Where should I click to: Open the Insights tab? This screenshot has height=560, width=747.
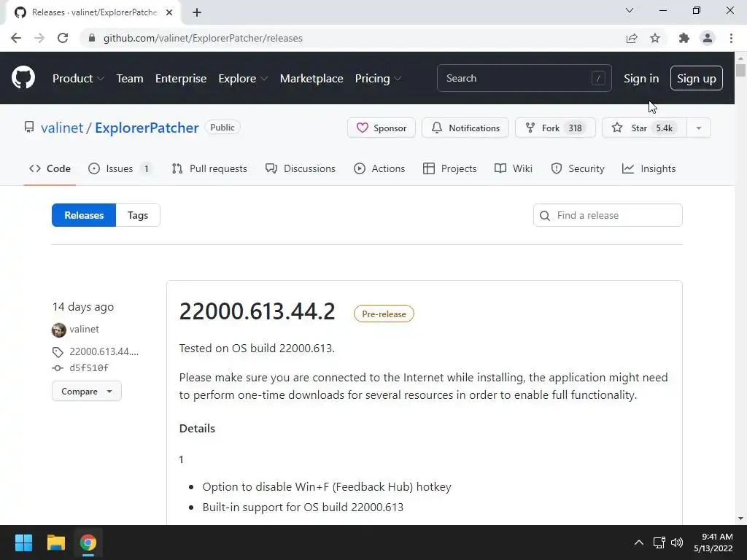(649, 168)
